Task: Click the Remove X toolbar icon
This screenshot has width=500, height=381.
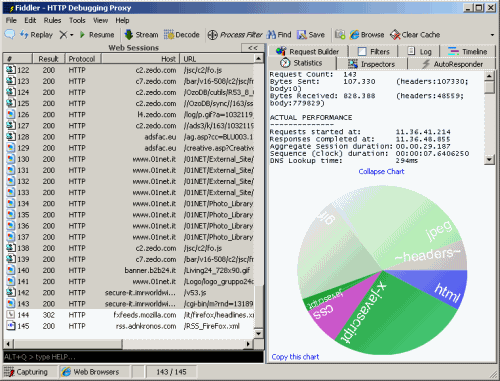Action: pyautogui.click(x=63, y=35)
